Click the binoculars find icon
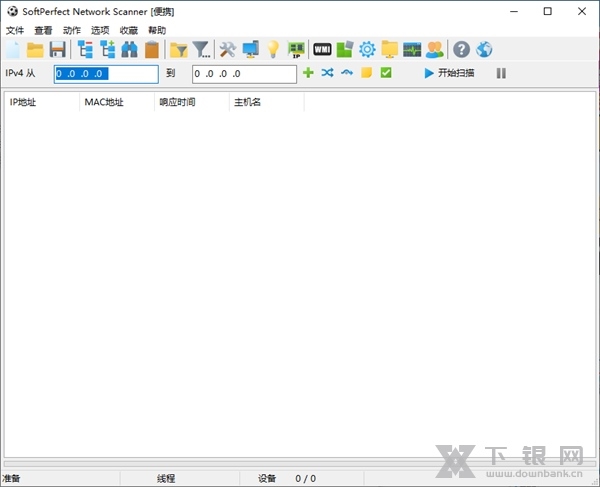Screen dimensions: 600x487 click(x=129, y=49)
